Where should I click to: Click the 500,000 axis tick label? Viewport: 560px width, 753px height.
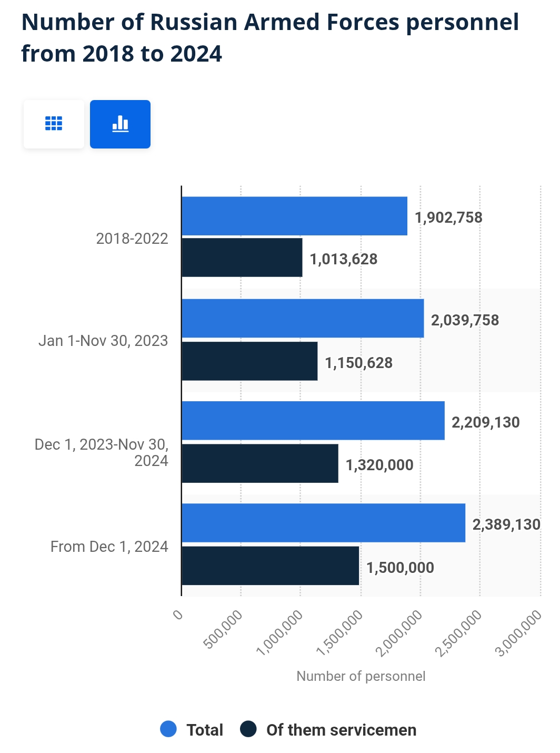223,629
